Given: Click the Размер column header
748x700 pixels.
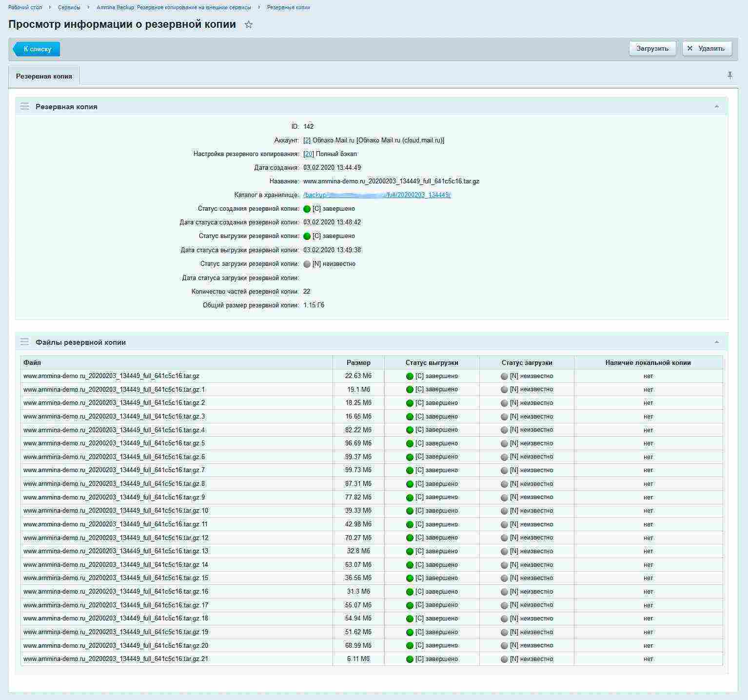Looking at the screenshot, I should (359, 362).
